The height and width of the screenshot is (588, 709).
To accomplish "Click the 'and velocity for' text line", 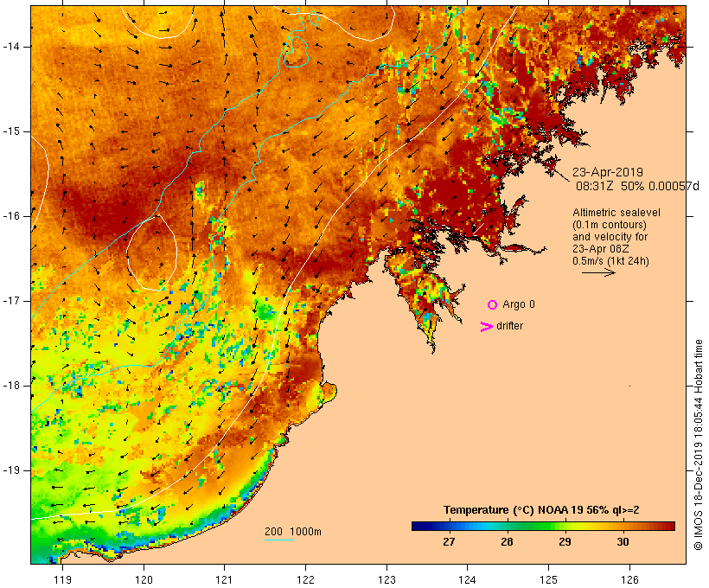I will click(x=610, y=237).
